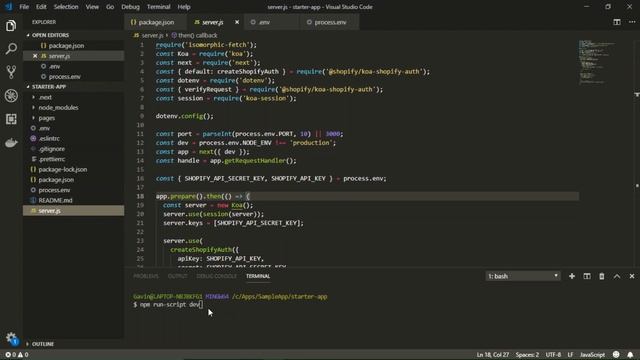The height and width of the screenshot is (360, 640).
Task: Collapse the STARTER-APP folder section
Action: [49, 87]
